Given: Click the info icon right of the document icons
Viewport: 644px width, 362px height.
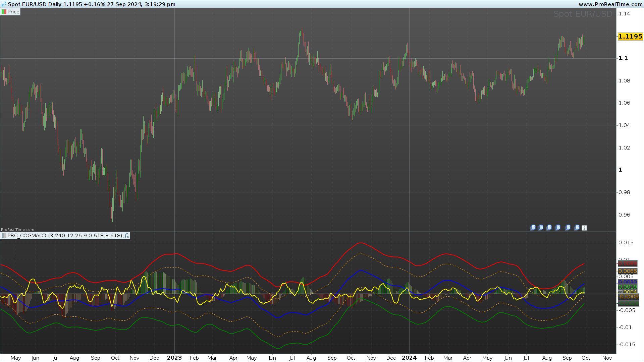Looking at the screenshot, I should pyautogui.click(x=584, y=228).
